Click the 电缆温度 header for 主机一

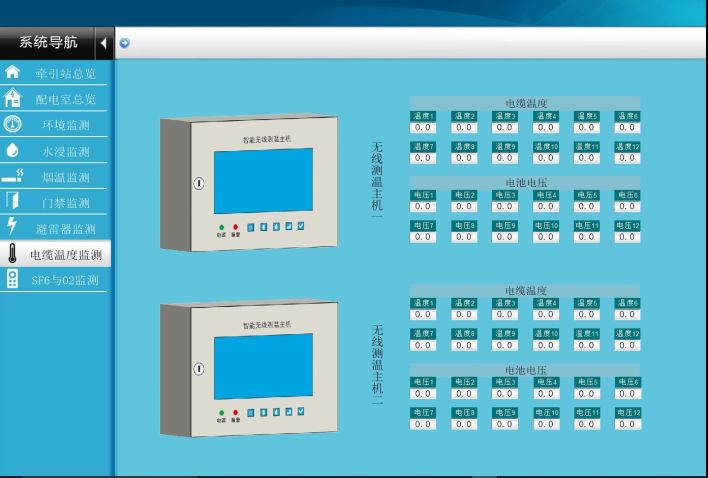click(x=525, y=103)
